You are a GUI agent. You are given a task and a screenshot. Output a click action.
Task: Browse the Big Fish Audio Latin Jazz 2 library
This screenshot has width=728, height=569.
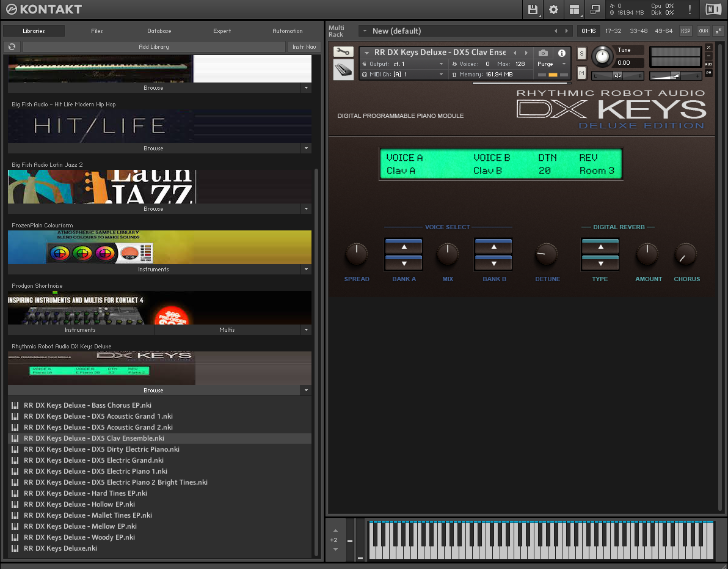154,208
